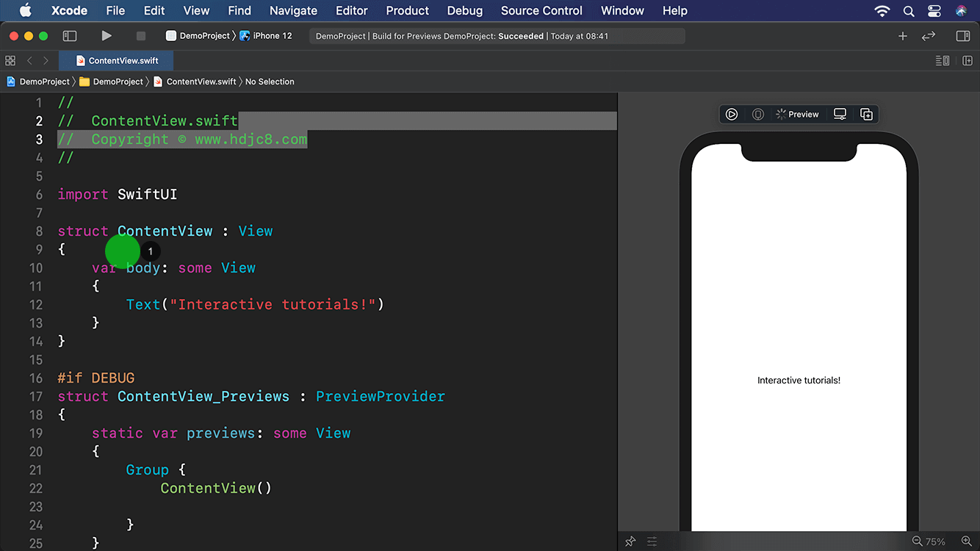Click 'Copyright © www.hdjc8.com' comment line
The height and width of the screenshot is (551, 980).
point(182,140)
